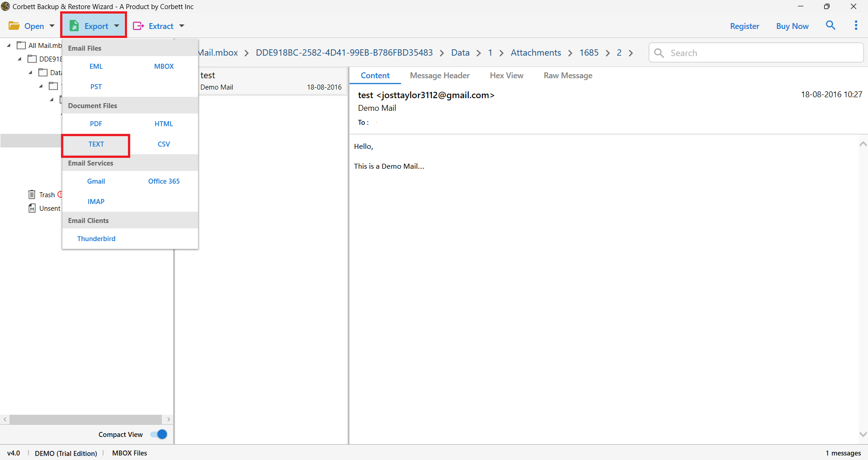Collapse the Data tree node
This screenshot has height=460, width=868.
[x=30, y=72]
